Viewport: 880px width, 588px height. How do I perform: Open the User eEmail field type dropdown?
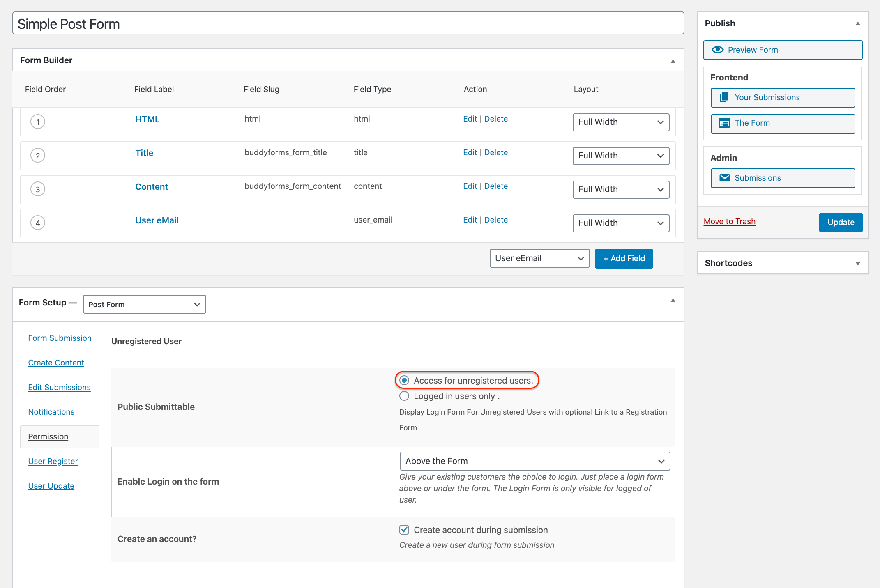[539, 258]
